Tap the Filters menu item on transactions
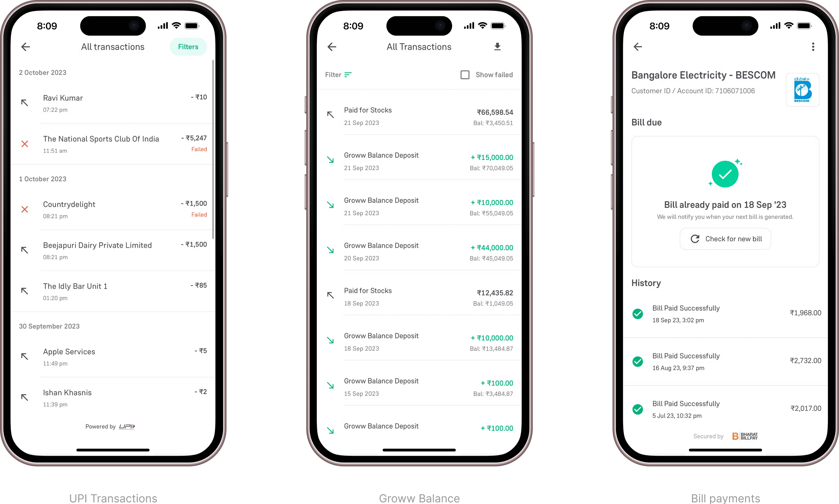Screen dimensions: 839x504 click(188, 47)
